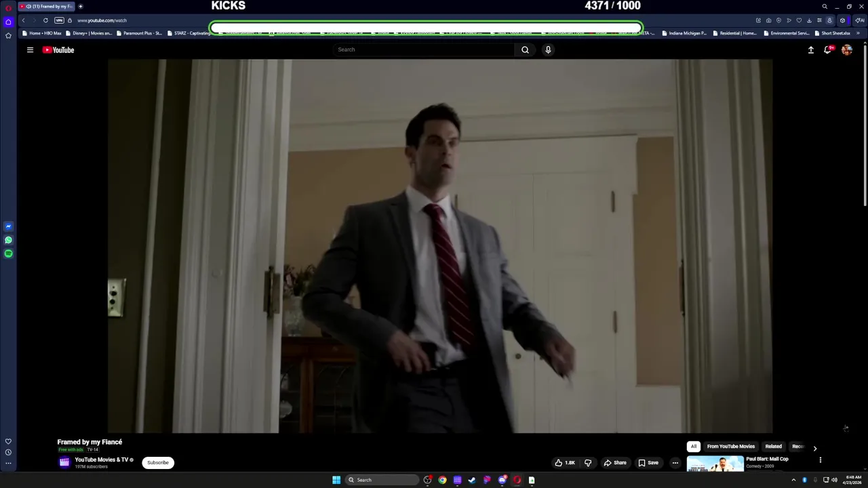This screenshot has width=868, height=488.
Task: Open Paramount Plus bookmark
Action: pyautogui.click(x=138, y=33)
